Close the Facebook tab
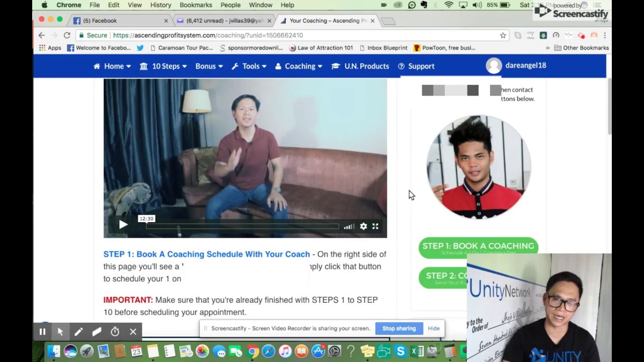The height and width of the screenshot is (362, 644). pyautogui.click(x=166, y=21)
